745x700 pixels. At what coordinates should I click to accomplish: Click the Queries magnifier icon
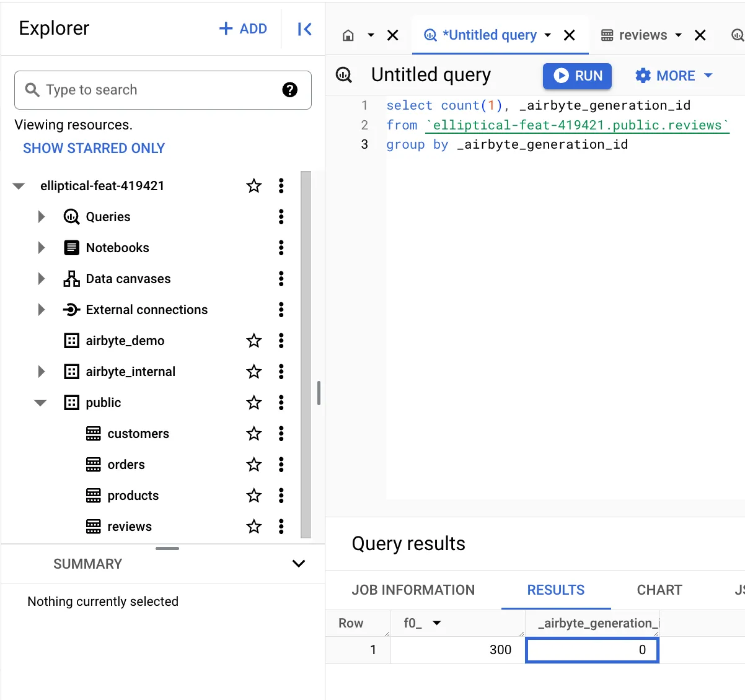pyautogui.click(x=72, y=217)
